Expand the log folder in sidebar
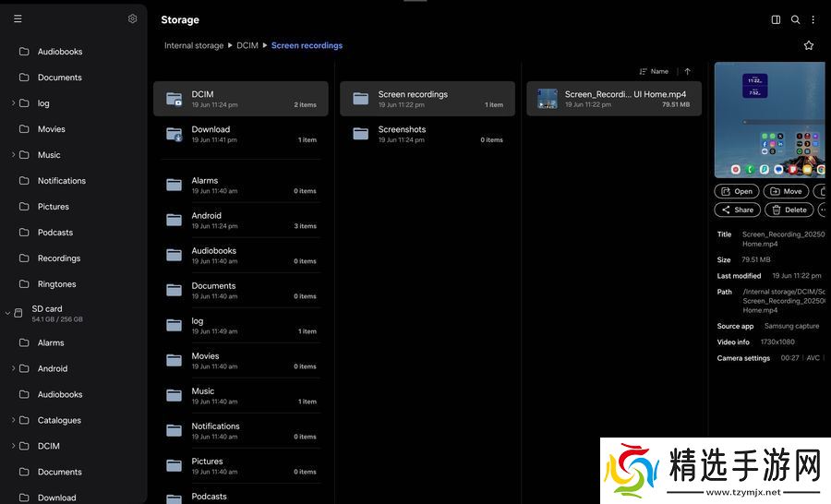The image size is (831, 504). (x=13, y=103)
